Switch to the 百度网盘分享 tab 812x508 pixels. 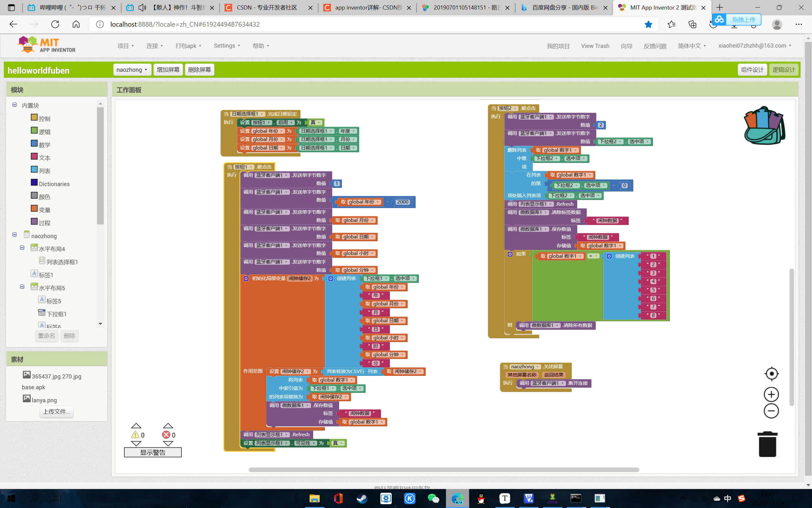click(564, 7)
